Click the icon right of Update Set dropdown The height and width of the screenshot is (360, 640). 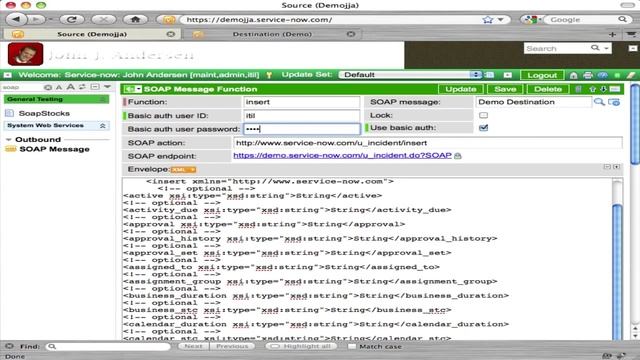(489, 75)
